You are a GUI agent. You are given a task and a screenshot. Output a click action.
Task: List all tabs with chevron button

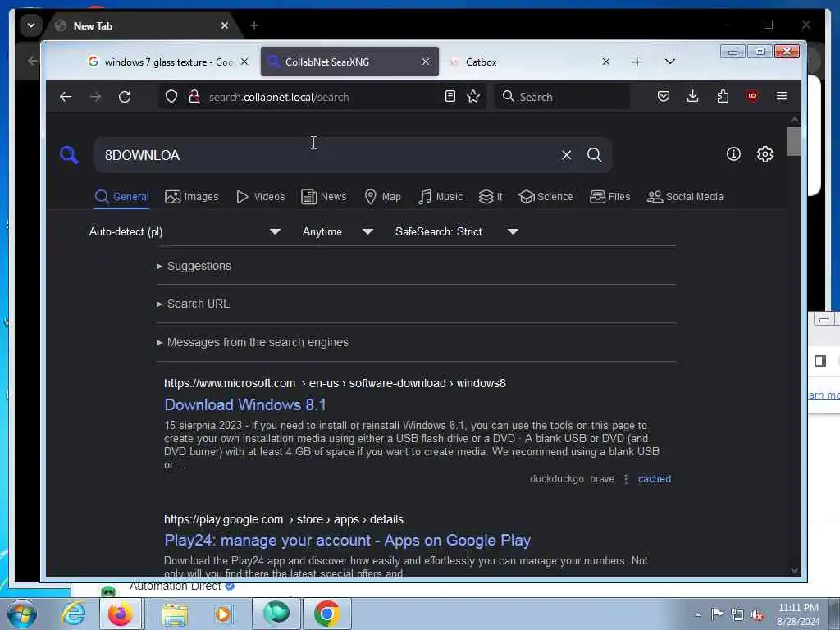(669, 62)
